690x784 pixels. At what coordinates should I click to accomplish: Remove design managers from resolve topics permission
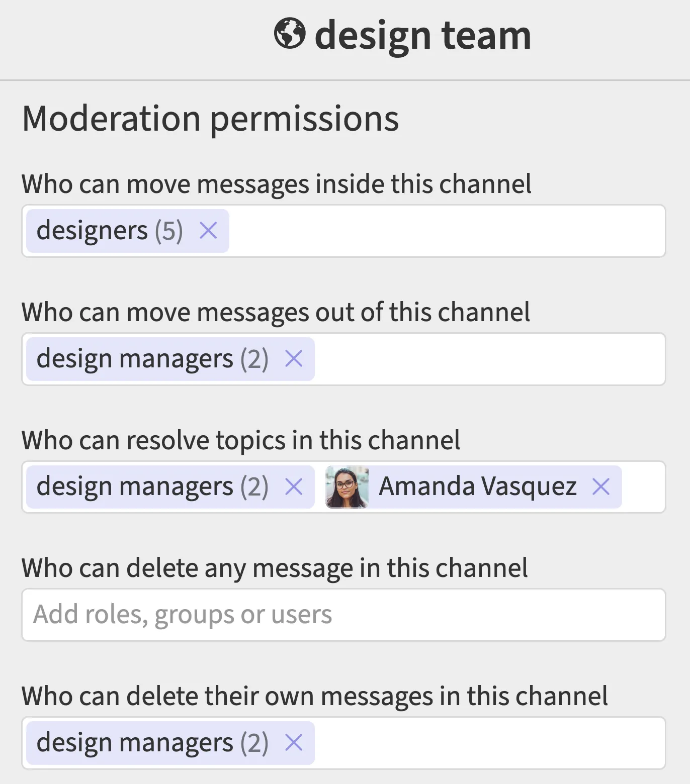[294, 486]
